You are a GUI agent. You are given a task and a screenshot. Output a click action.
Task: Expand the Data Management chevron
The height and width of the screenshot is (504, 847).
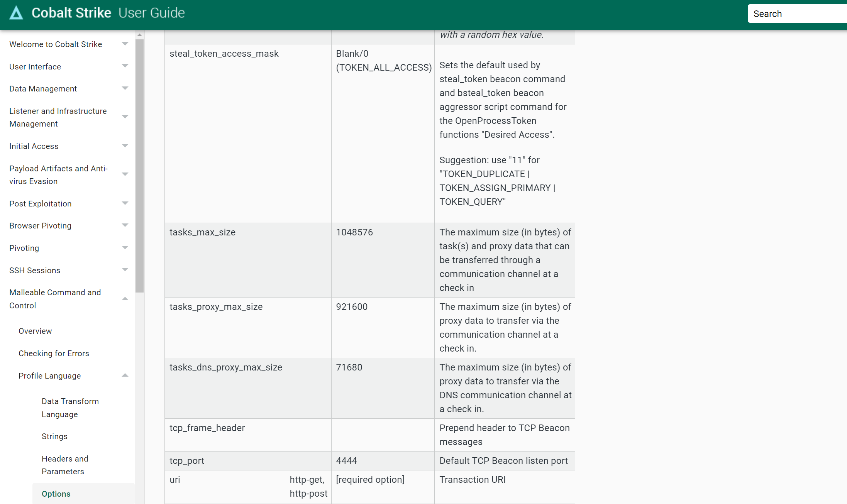click(x=125, y=88)
